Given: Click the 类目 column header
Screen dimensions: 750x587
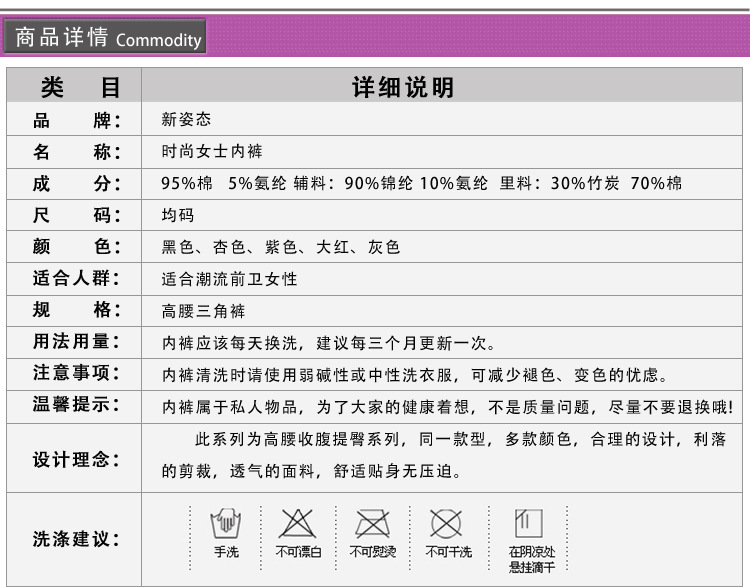Looking at the screenshot, I should click(x=74, y=87).
